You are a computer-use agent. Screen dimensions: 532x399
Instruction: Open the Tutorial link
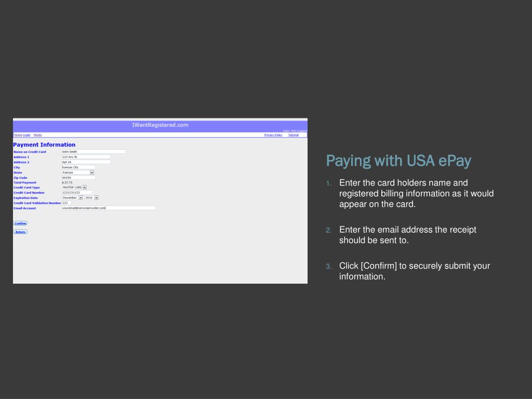(294, 135)
